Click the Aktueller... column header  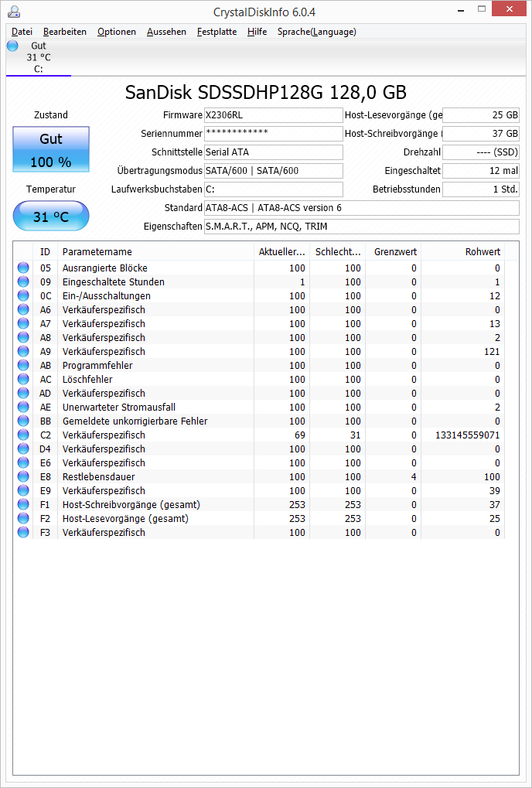coord(281,252)
